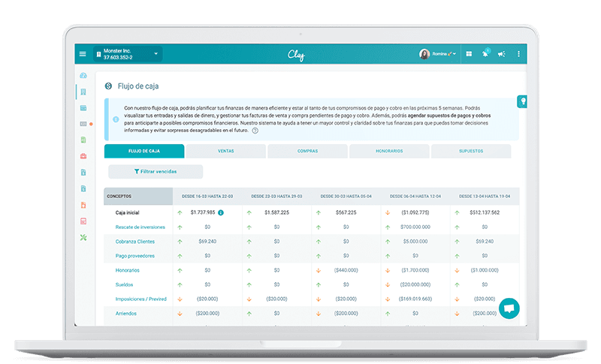Switch to the Honorarios tab

click(x=389, y=151)
